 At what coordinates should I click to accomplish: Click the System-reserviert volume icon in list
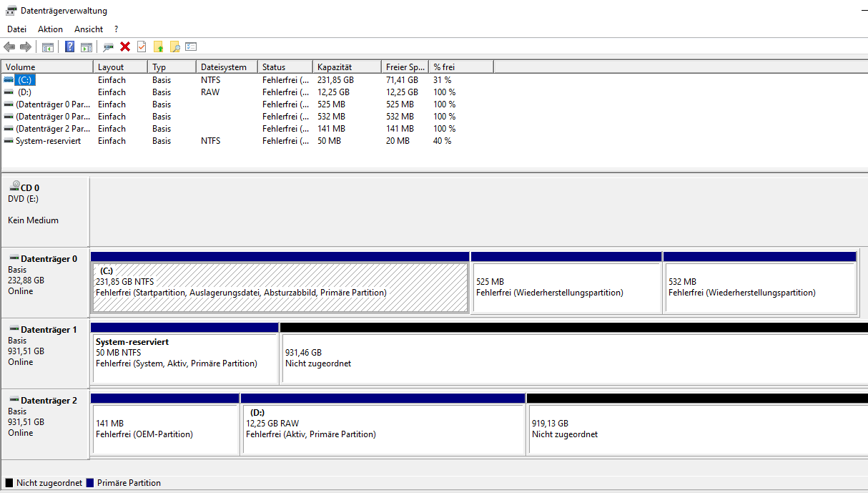[9, 140]
